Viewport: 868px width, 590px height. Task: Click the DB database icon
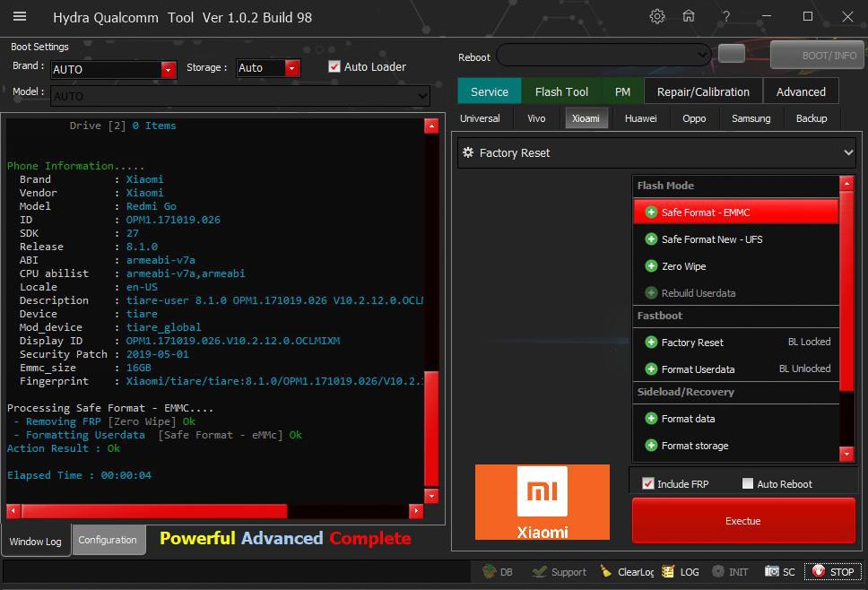click(489, 571)
